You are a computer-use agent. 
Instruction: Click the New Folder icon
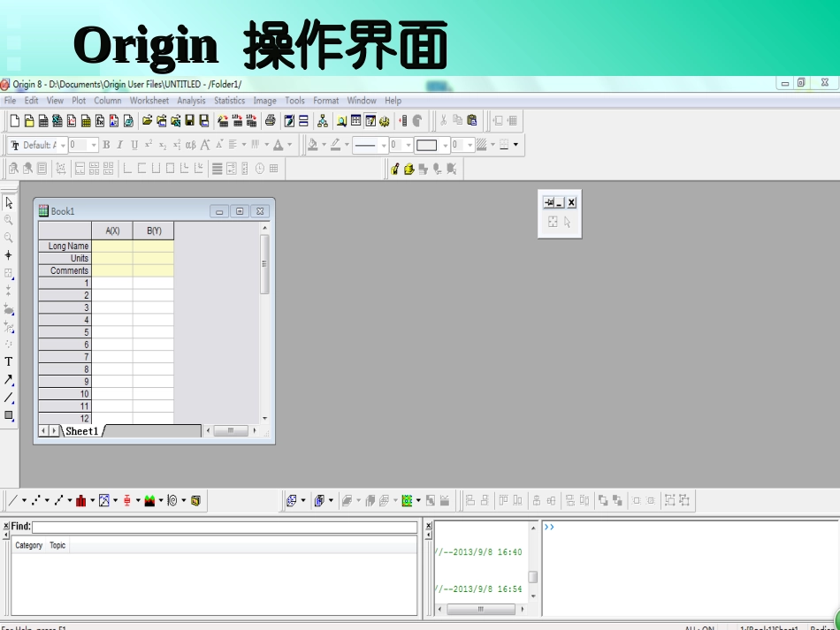click(29, 121)
